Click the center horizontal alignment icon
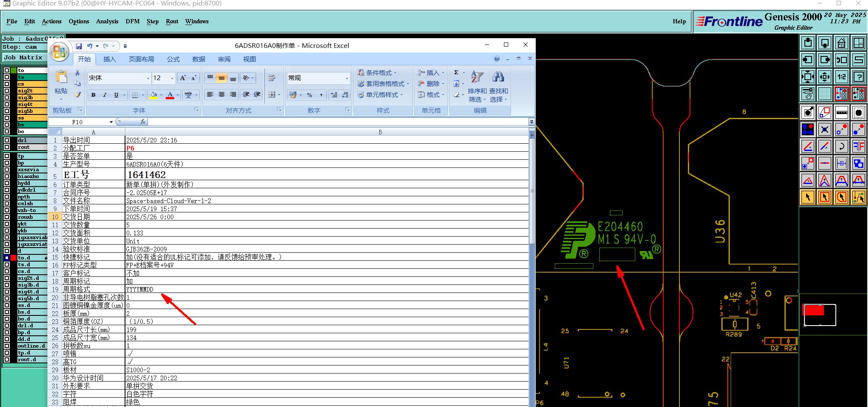Image resolution: width=868 pixels, height=407 pixels. click(221, 95)
